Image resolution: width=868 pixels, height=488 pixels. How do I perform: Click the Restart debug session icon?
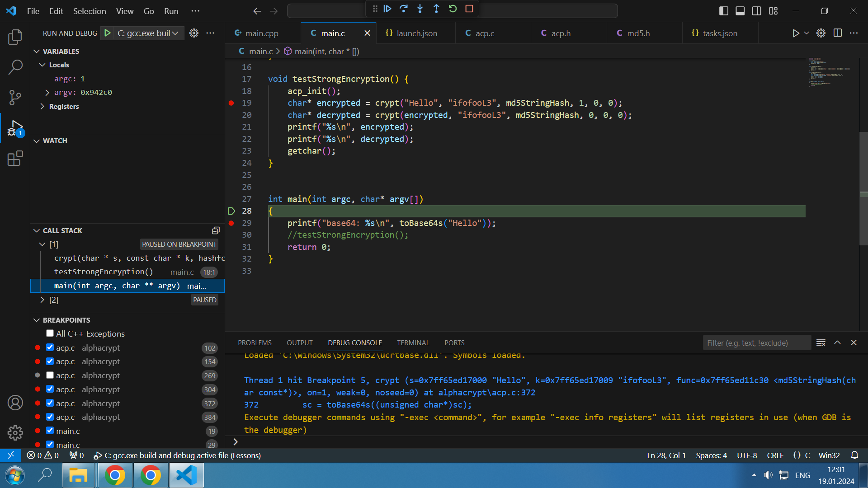point(453,8)
